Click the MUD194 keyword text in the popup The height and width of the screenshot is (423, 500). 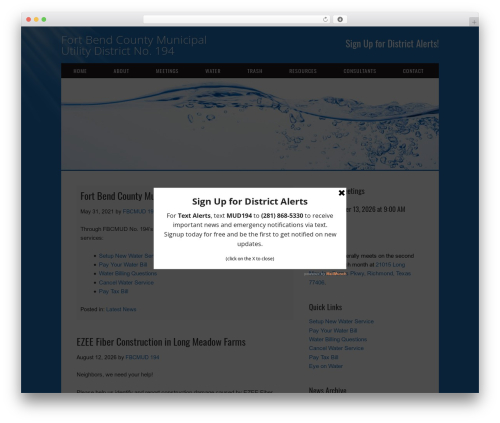point(239,216)
